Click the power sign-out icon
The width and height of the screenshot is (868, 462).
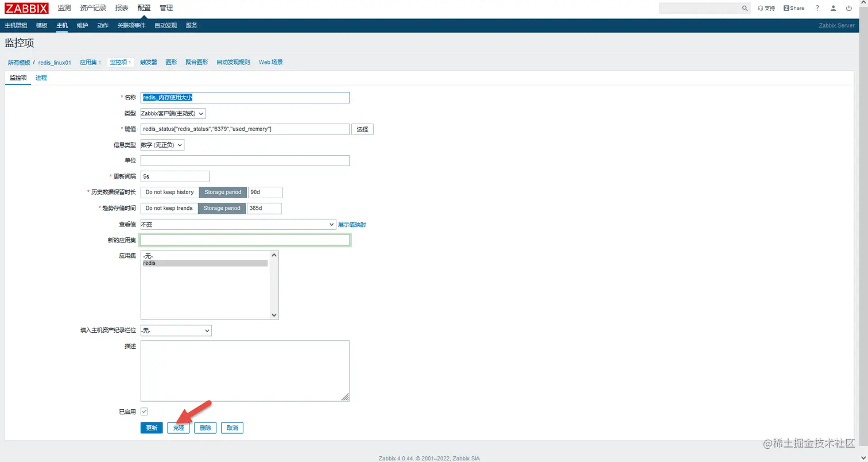849,8
